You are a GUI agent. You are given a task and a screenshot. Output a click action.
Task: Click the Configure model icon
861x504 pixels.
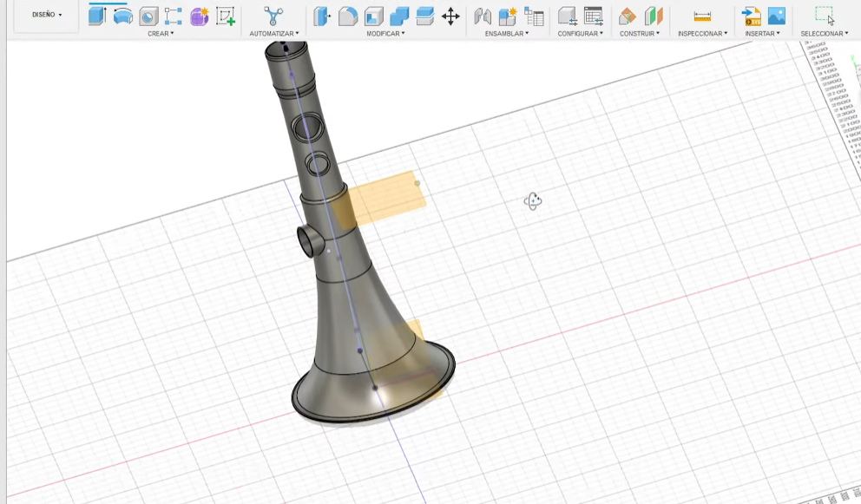(x=568, y=16)
